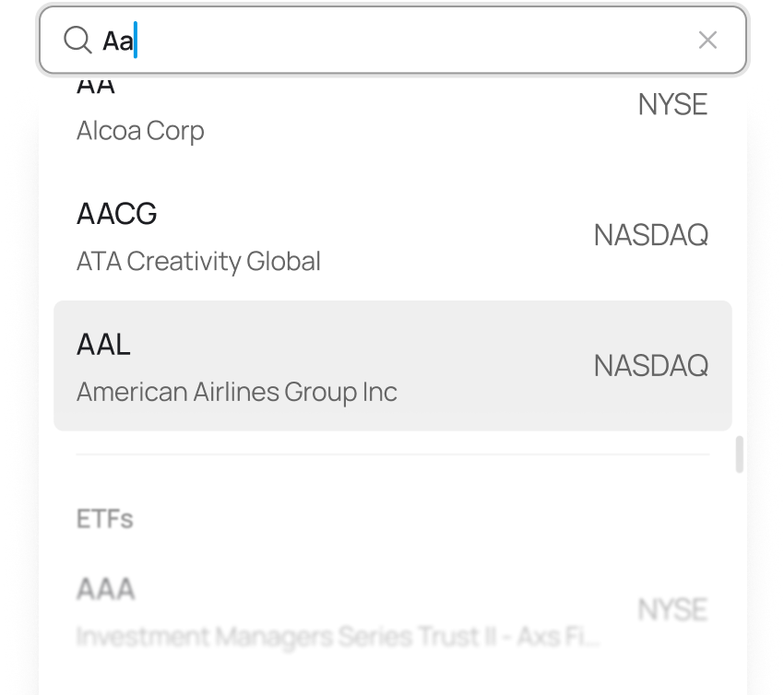Viewport: 784px width, 695px height.
Task: Click the "American Airlines Group Inc" name text
Action: pyautogui.click(x=237, y=393)
